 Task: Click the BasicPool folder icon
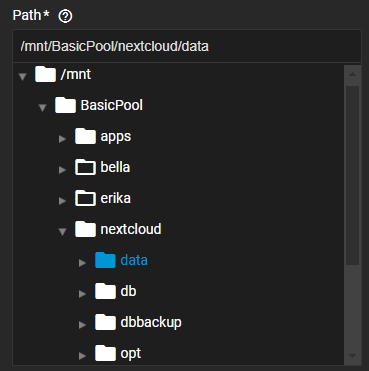click(x=65, y=105)
